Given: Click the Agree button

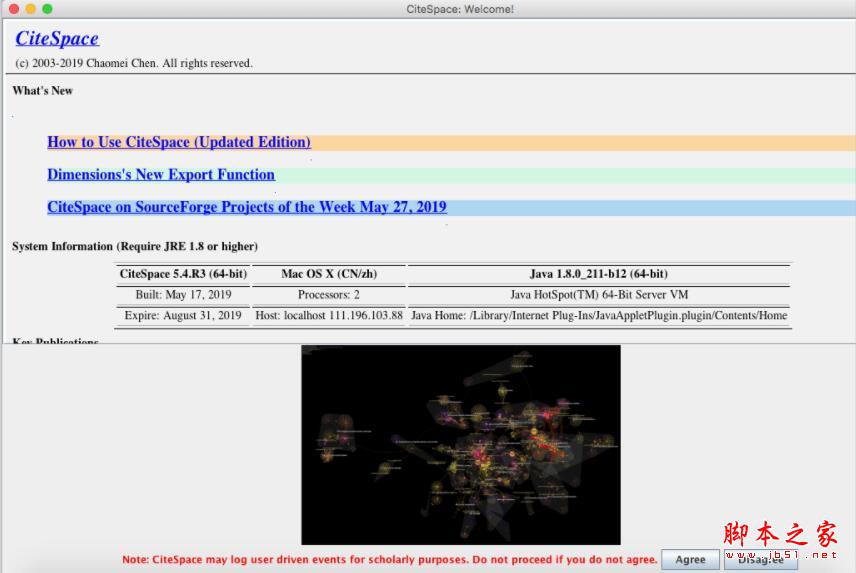Looking at the screenshot, I should tap(690, 559).
